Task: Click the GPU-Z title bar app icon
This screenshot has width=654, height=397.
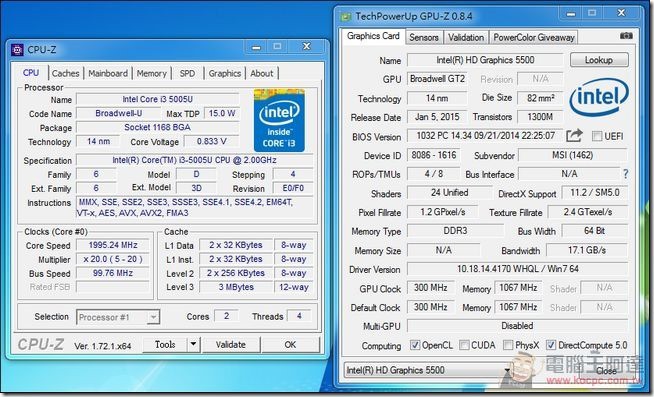Action: pyautogui.click(x=346, y=17)
